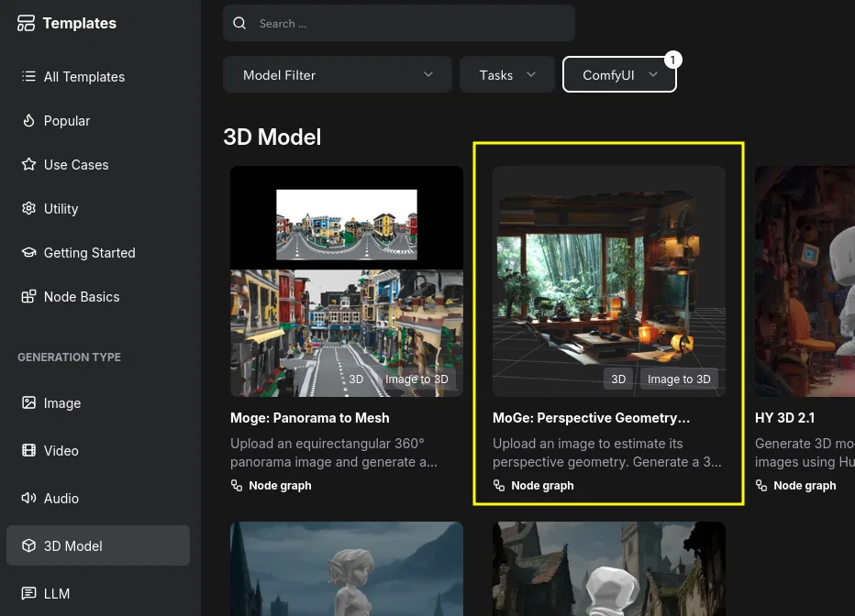Open the Use Cases category
855x616 pixels.
click(98, 164)
